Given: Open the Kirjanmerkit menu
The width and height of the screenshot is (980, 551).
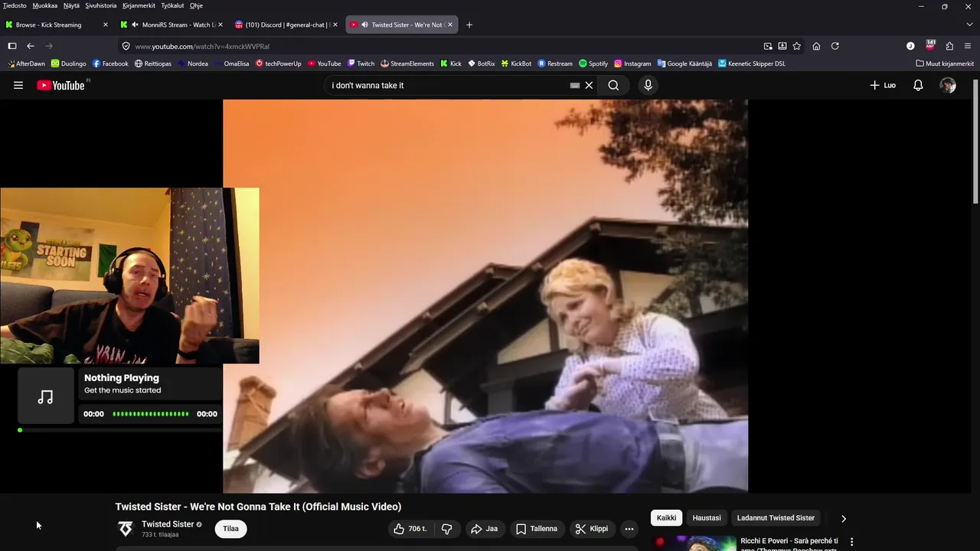Looking at the screenshot, I should point(139,5).
